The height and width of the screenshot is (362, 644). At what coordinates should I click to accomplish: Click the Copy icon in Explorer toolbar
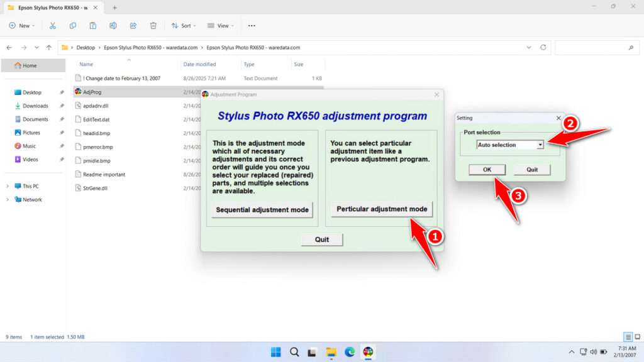click(x=73, y=25)
